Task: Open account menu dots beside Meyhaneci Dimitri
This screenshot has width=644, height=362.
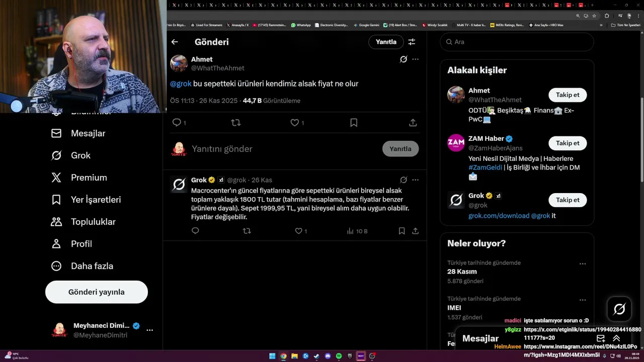Action: pyautogui.click(x=149, y=330)
